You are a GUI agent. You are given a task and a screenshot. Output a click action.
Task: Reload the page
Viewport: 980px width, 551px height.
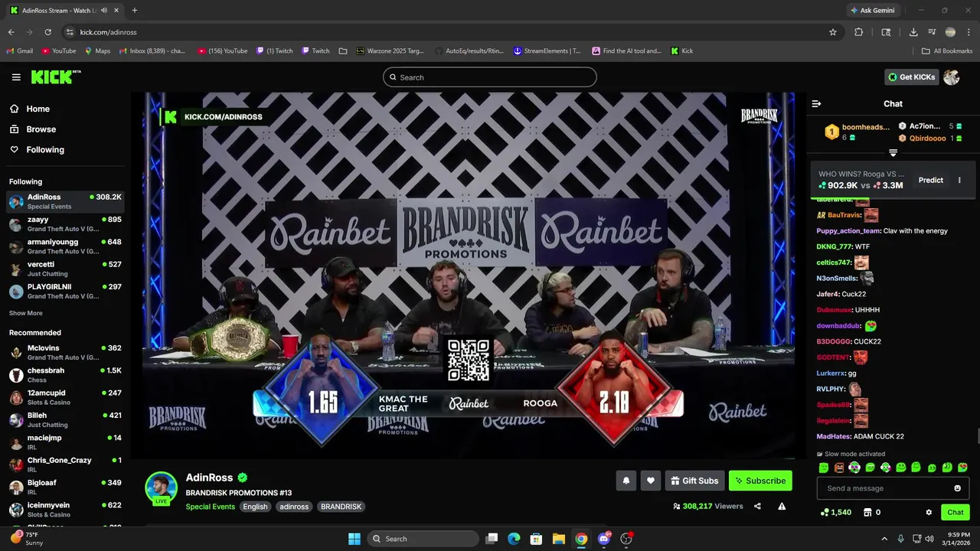pyautogui.click(x=47, y=32)
